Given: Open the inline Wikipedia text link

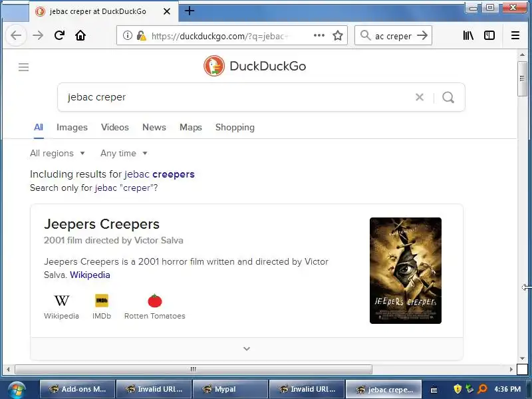Looking at the screenshot, I should click(x=90, y=275).
